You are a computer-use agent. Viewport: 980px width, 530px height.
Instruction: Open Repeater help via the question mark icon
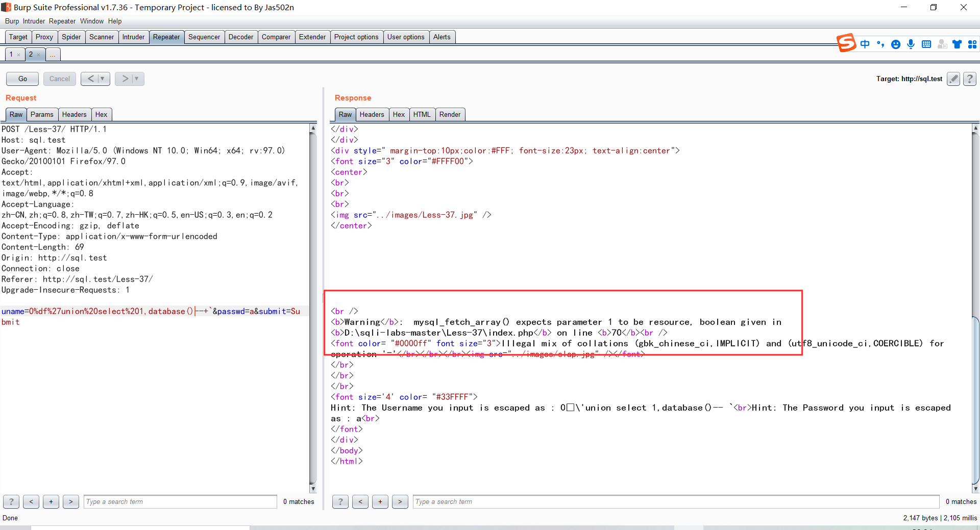tap(970, 79)
